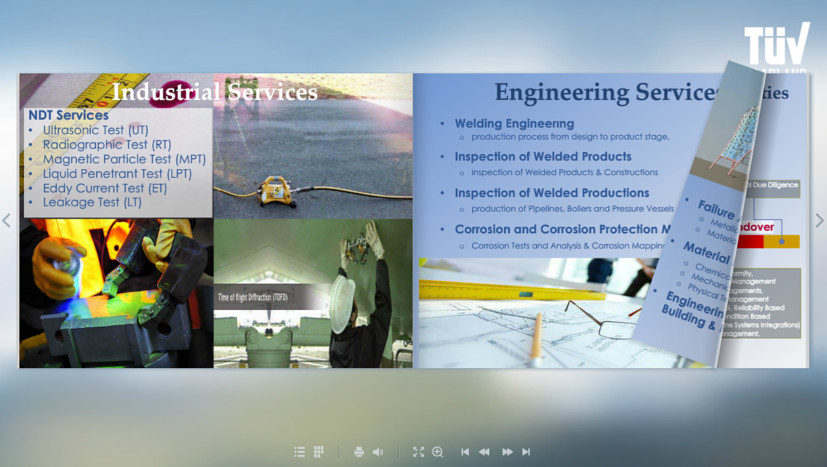Click the Inspection of Welded Products bullet
The width and height of the screenshot is (827, 467).
point(543,157)
